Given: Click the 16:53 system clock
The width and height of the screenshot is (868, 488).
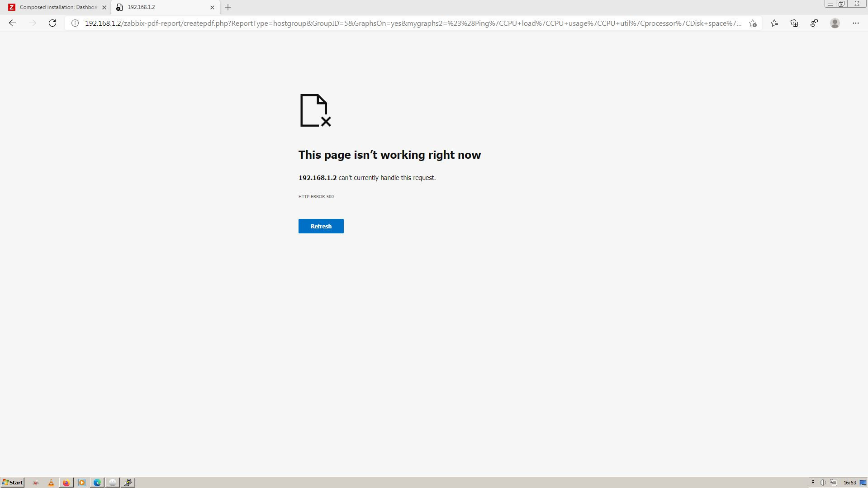Looking at the screenshot, I should tap(850, 483).
